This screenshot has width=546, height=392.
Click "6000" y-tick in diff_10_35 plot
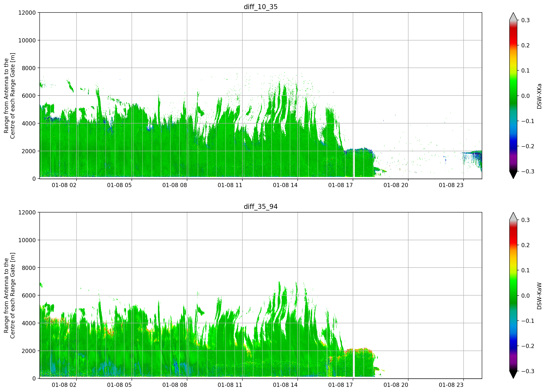[x=29, y=96]
